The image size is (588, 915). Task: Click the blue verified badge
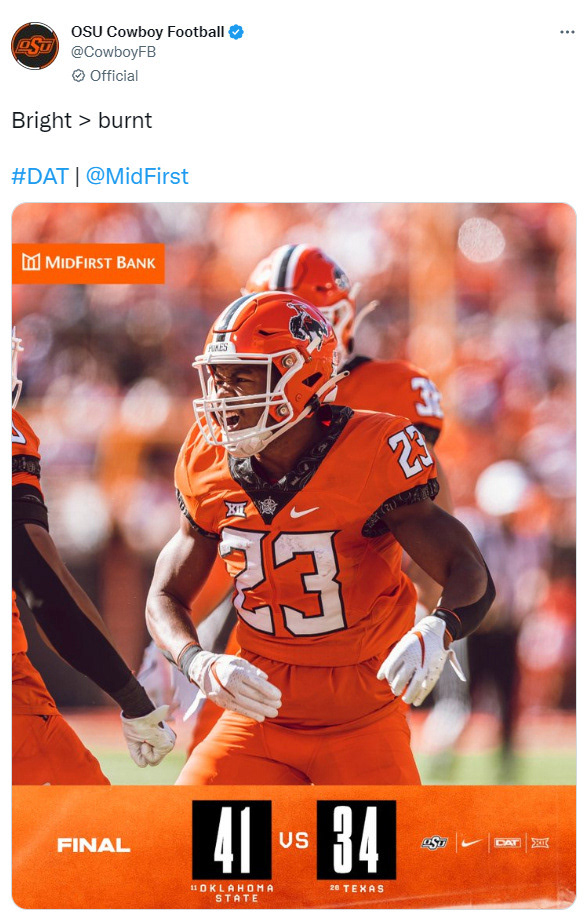point(236,32)
